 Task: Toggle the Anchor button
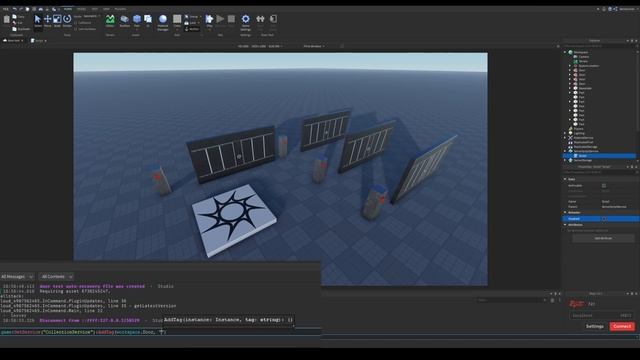tap(192, 29)
